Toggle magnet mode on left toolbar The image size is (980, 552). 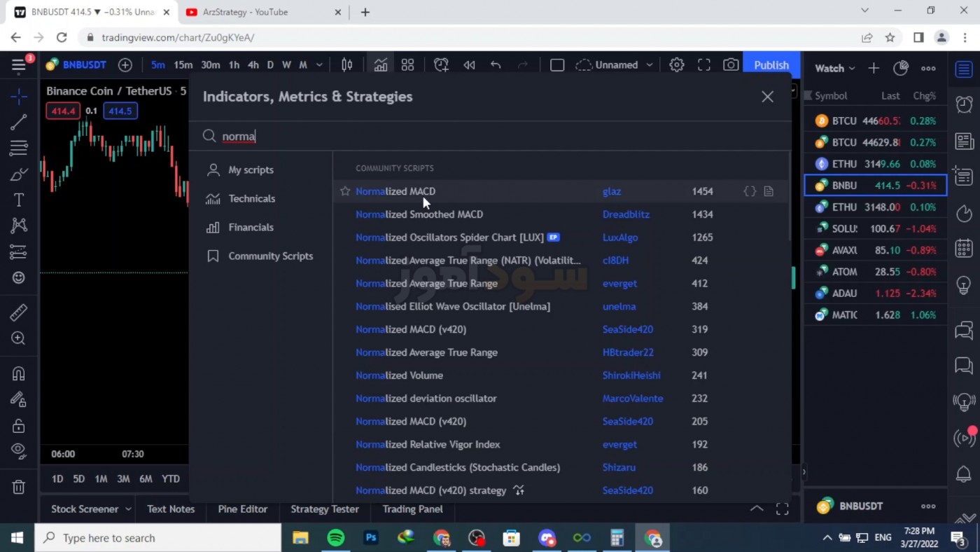[x=19, y=373]
